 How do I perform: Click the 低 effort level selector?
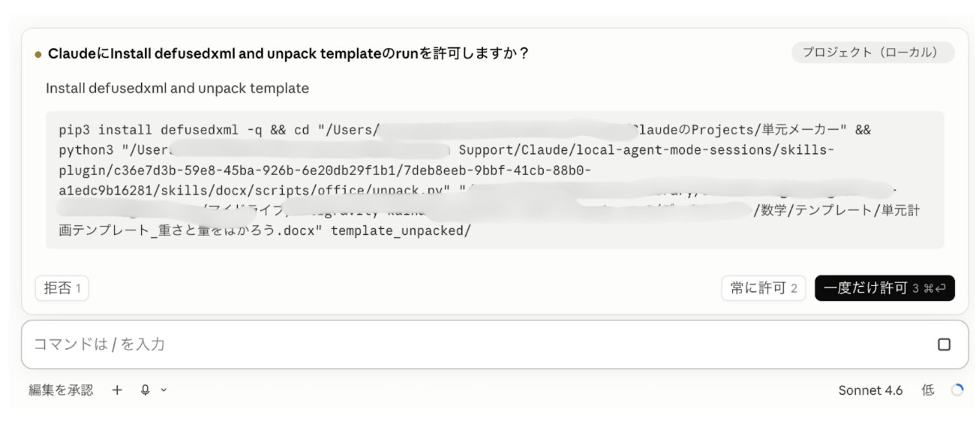point(928,390)
